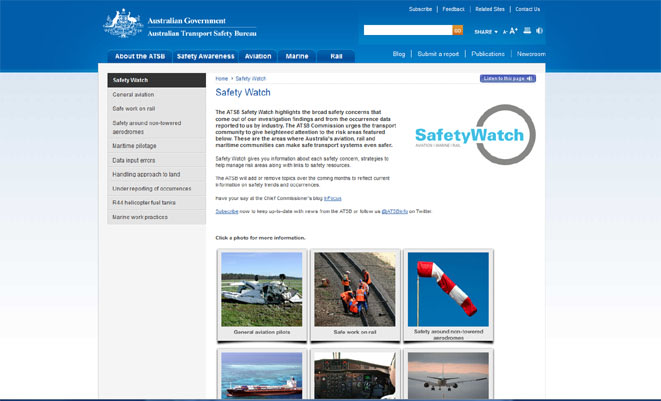Open Safety around non-towered aerodromes sidebar item
Image resolution: width=661 pixels, height=401 pixels.
157,127
